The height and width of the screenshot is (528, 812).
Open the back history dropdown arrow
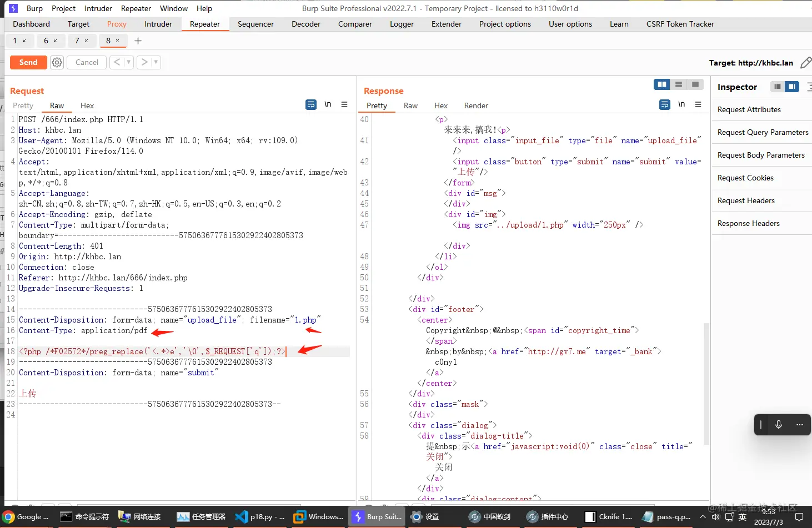click(x=129, y=62)
